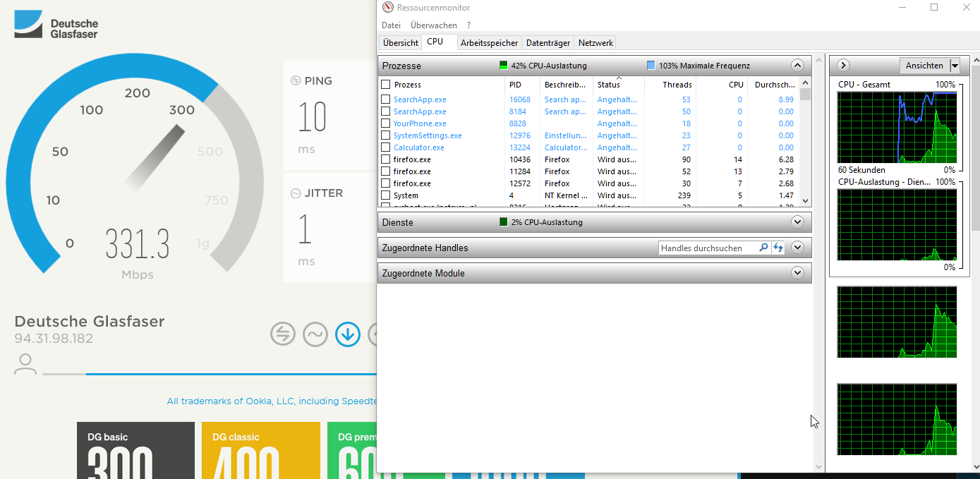Click the green CPU-Auslastung indicator in Dienste header
The image size is (980, 479).
pyautogui.click(x=504, y=222)
